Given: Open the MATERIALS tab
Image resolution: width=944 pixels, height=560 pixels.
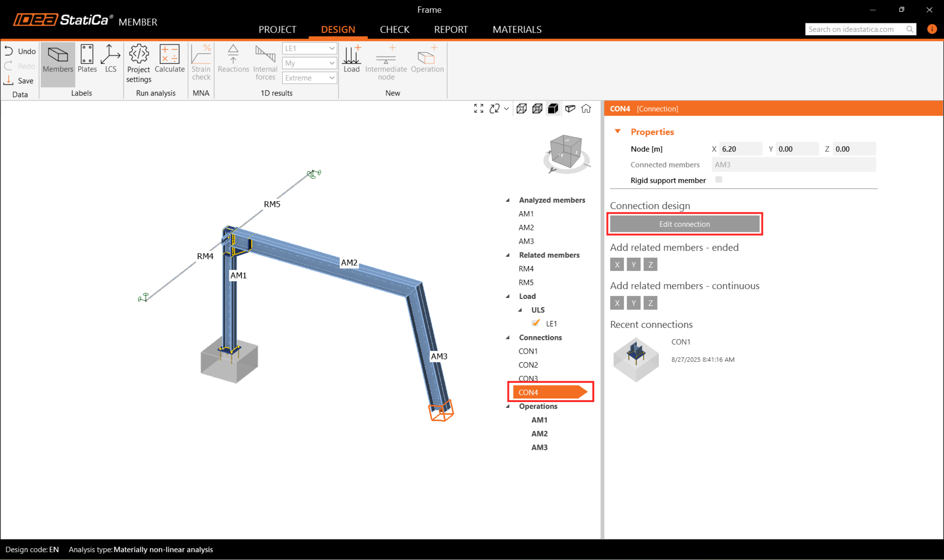Looking at the screenshot, I should [517, 29].
